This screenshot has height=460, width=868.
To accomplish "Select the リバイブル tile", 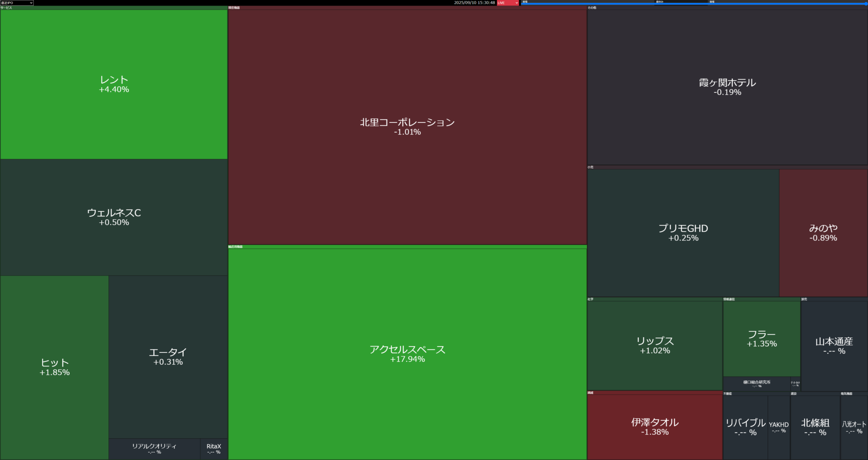I will (x=745, y=427).
